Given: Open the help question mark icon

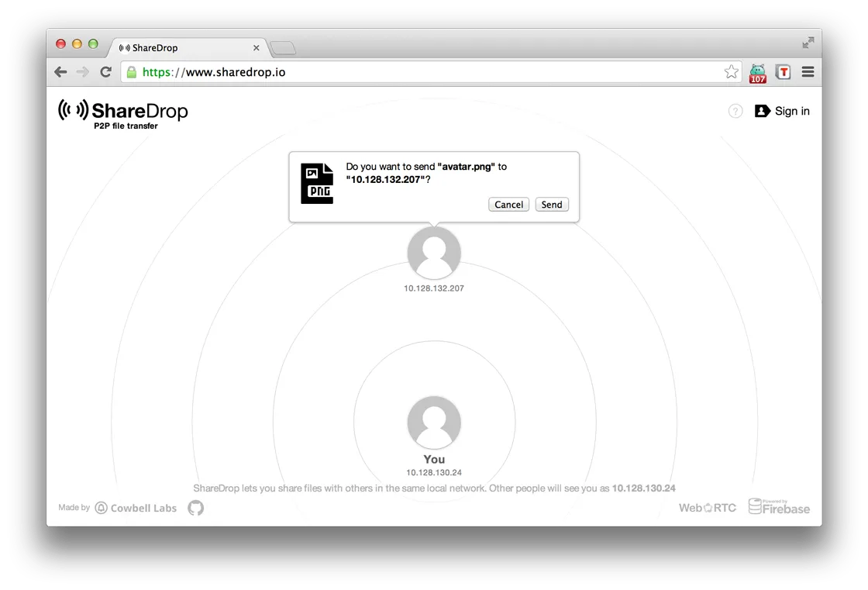Looking at the screenshot, I should tap(735, 111).
